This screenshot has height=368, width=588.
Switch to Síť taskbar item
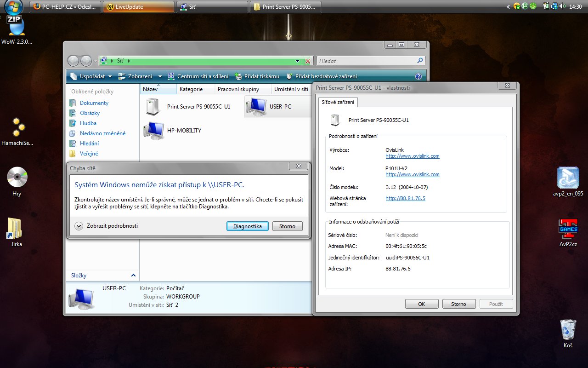[212, 7]
